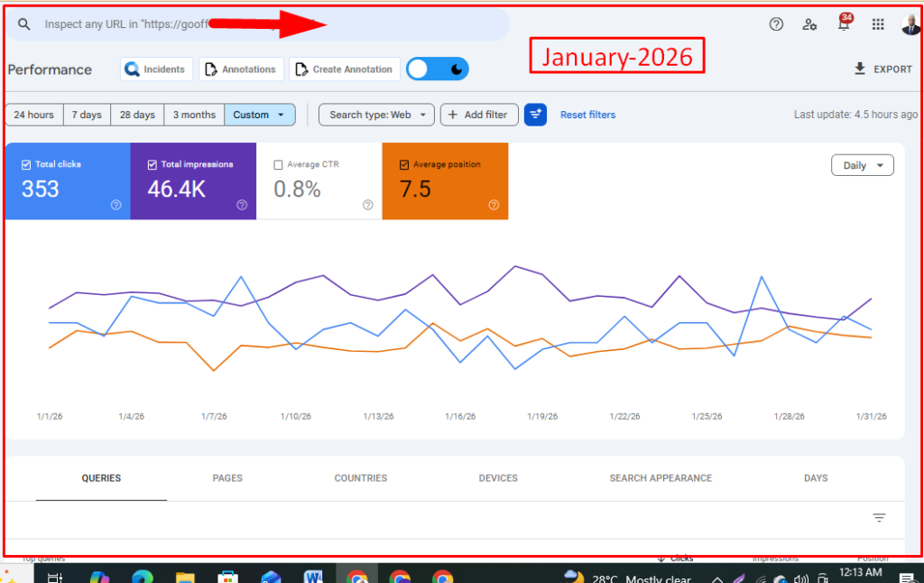The image size is (924, 583).
Task: Enable the Average CTR checkbox
Action: pyautogui.click(x=278, y=165)
